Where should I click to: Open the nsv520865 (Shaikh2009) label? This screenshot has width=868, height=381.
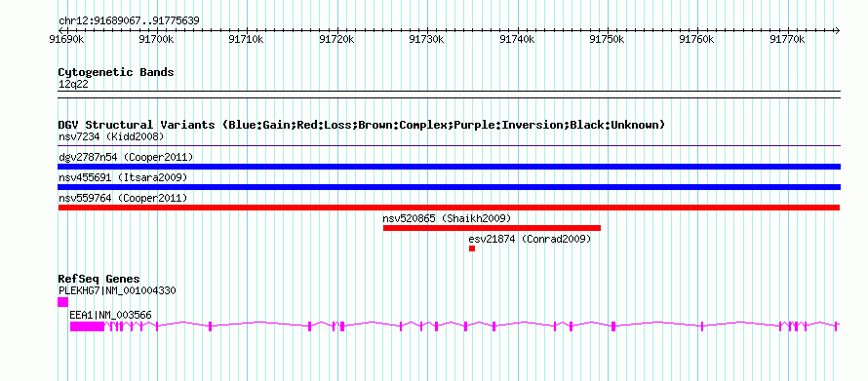(447, 218)
